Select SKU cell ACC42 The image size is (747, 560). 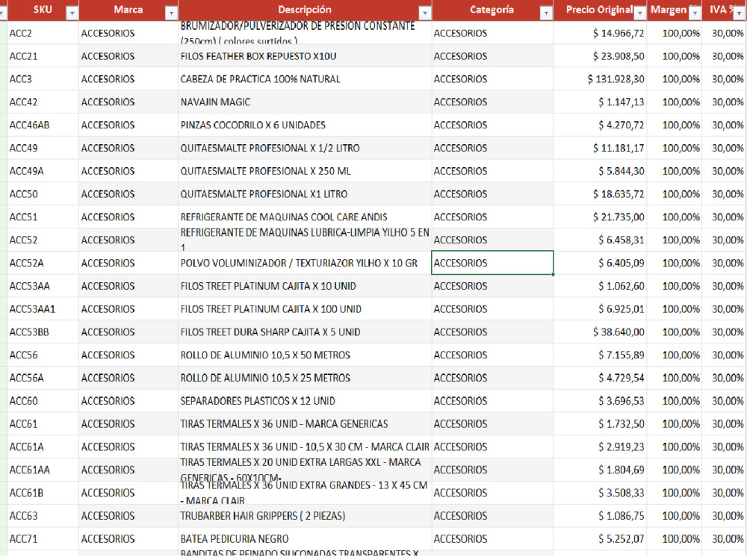(x=43, y=102)
